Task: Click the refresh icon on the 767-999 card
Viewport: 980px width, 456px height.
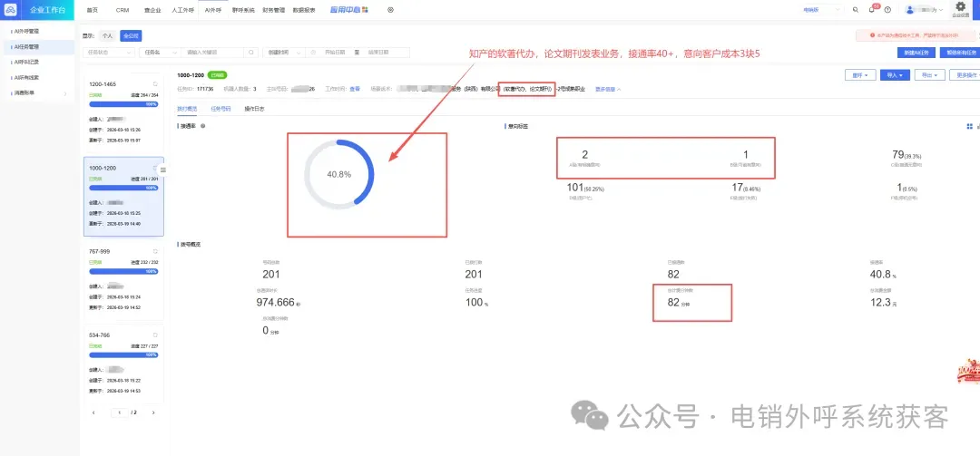Action: tap(155, 251)
